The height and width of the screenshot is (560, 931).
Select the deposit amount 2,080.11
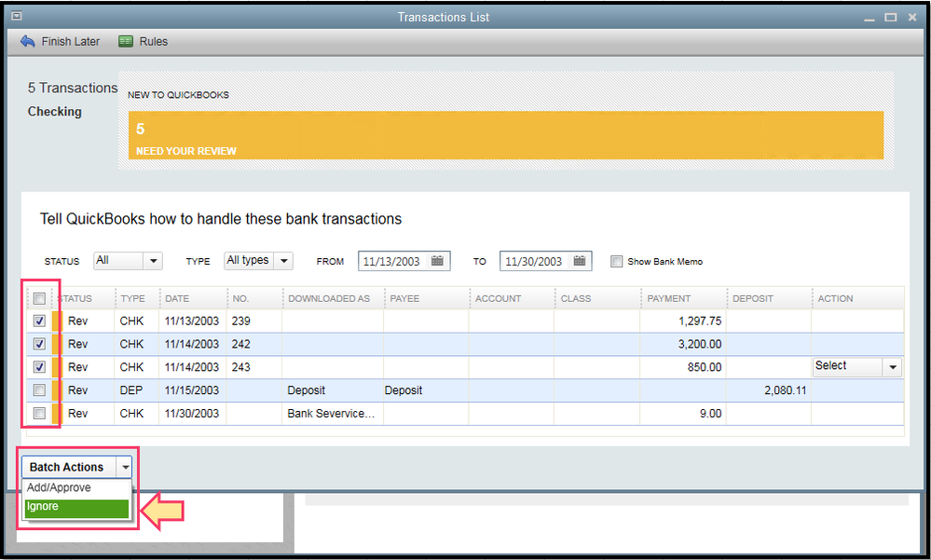(x=786, y=390)
